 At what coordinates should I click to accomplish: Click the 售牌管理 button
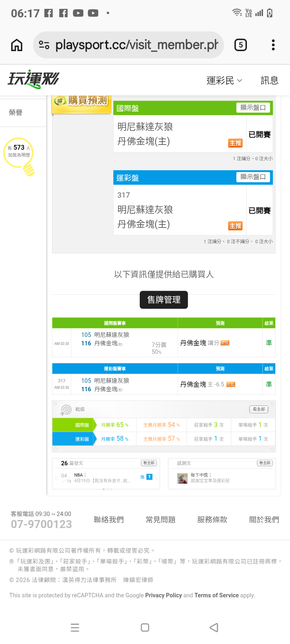(x=164, y=300)
